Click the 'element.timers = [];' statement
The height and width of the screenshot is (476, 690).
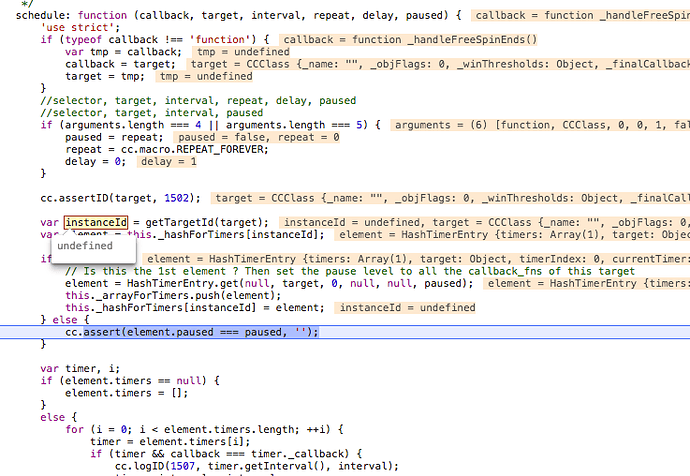[127, 393]
